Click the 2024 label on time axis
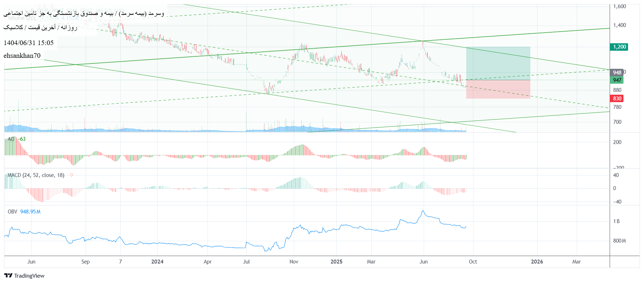Screen dimensions: 644x283 click(157, 262)
